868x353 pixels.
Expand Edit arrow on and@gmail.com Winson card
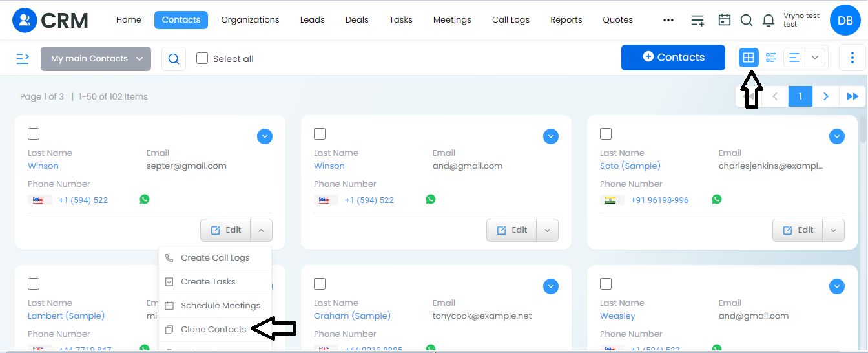coord(547,230)
